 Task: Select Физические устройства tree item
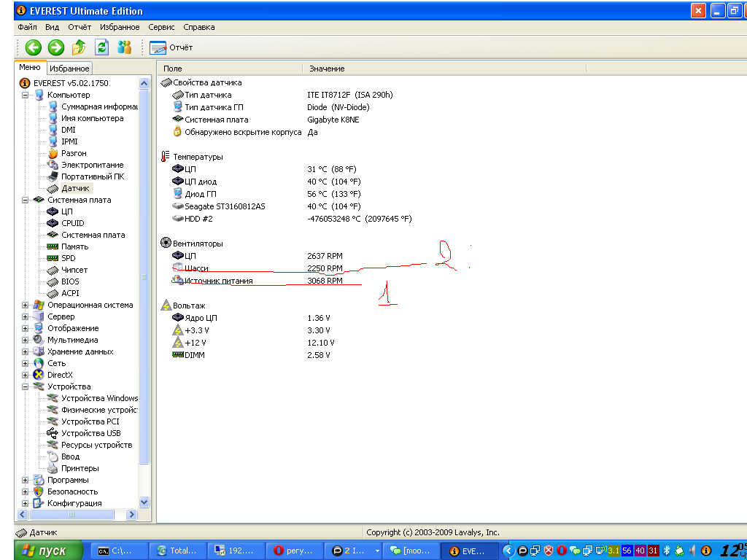point(99,410)
